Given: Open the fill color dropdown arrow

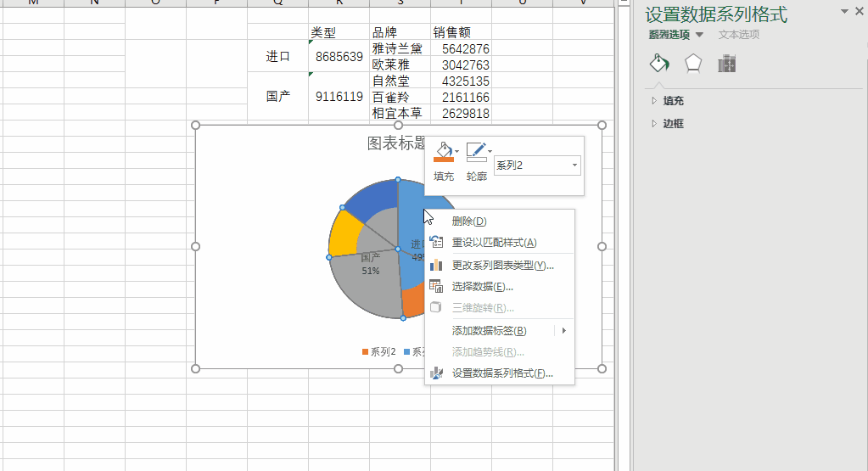Looking at the screenshot, I should pyautogui.click(x=456, y=152).
